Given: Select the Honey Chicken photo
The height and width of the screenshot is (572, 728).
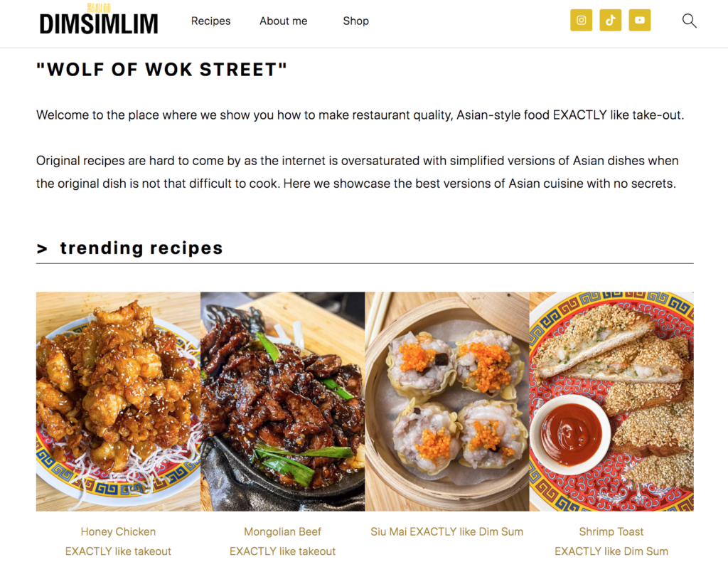Looking at the screenshot, I should coord(118,401).
